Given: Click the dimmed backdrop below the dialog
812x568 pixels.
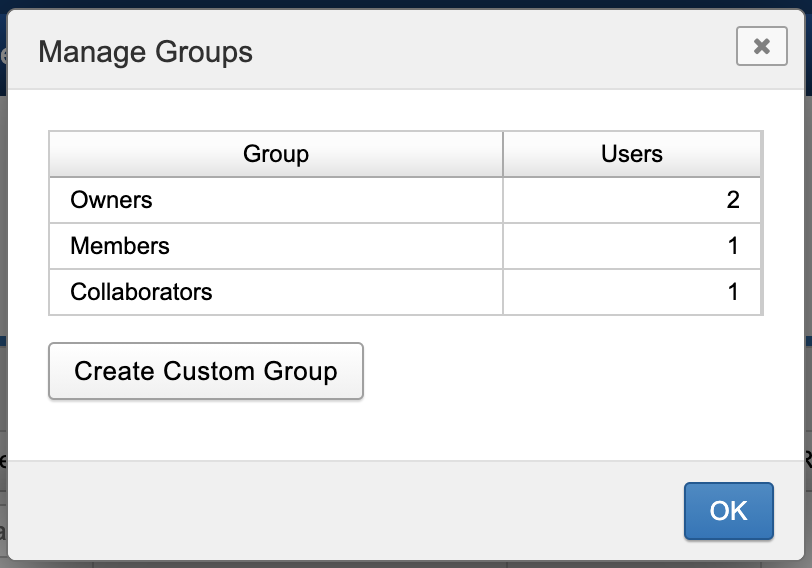Looking at the screenshot, I should pyautogui.click(x=400, y=564).
